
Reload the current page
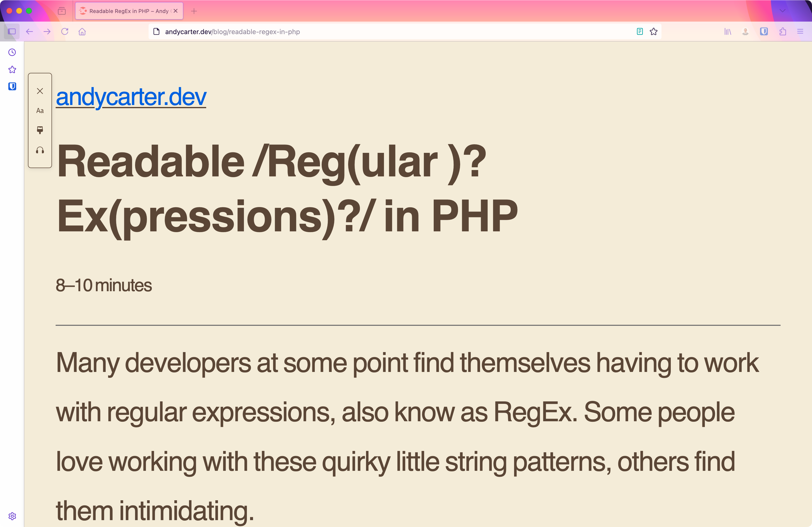pos(65,31)
